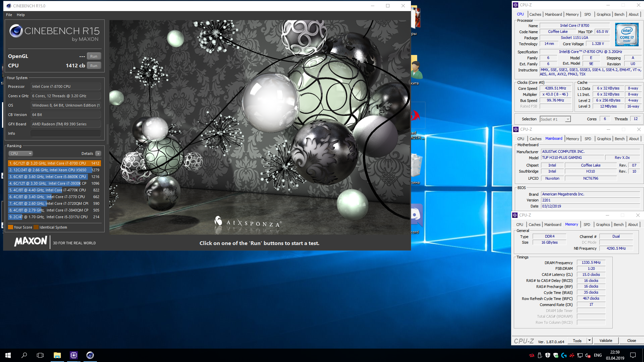Open Task View from taskbar
This screenshot has height=362, width=644.
click(40, 355)
